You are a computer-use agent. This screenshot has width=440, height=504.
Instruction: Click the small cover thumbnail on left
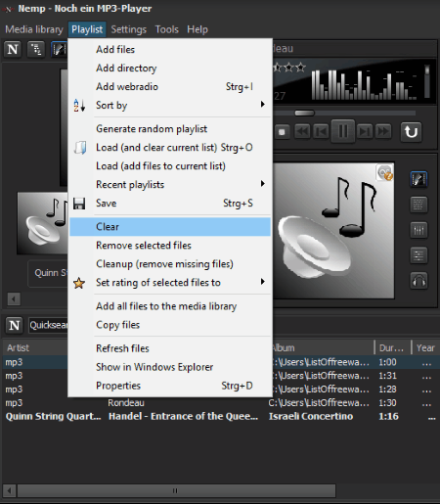43,223
